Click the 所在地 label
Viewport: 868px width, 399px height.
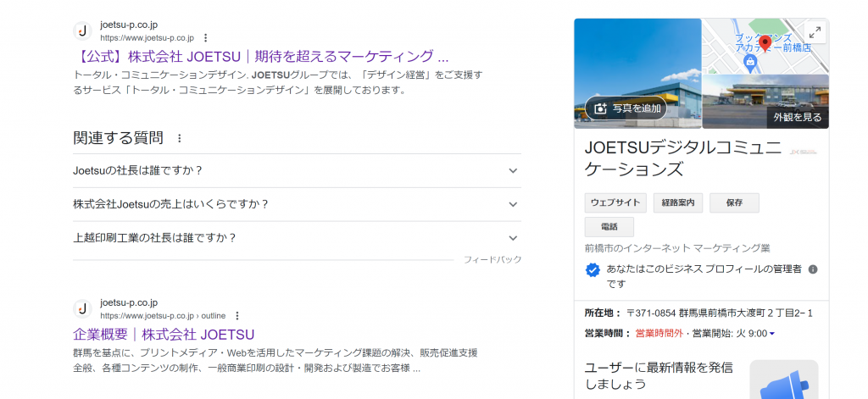(604, 313)
